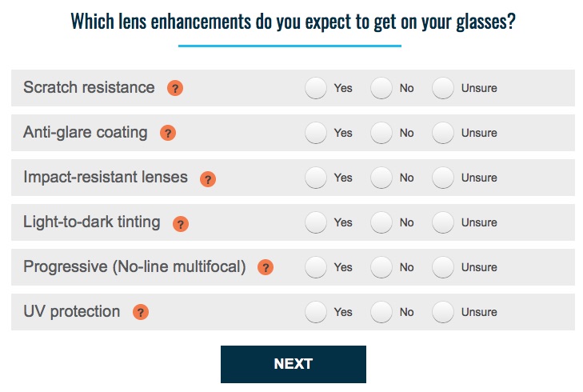Click the Anti-glare coating help icon
The height and width of the screenshot is (392, 583).
pyautogui.click(x=168, y=133)
